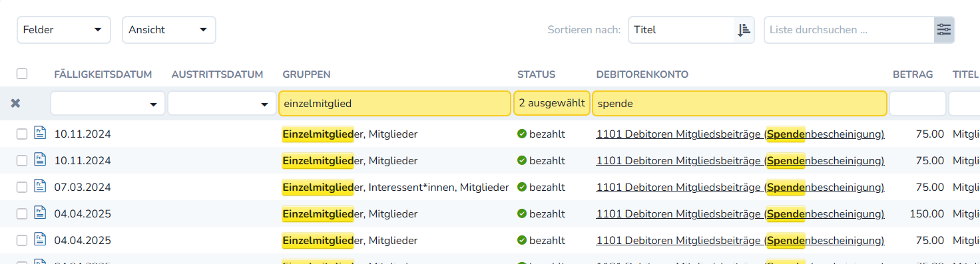Open the Fälligkeitsdatum filter dropdown

pyautogui.click(x=108, y=103)
